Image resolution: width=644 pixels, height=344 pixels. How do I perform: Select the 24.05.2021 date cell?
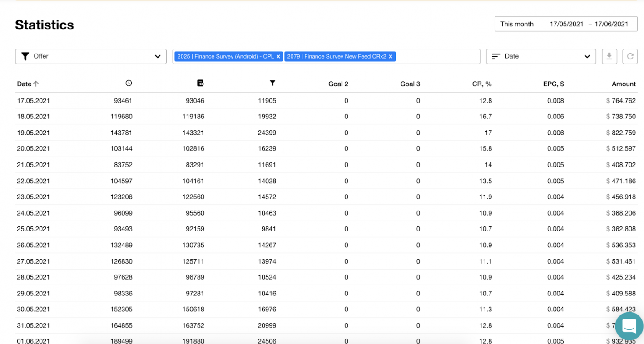coord(33,213)
